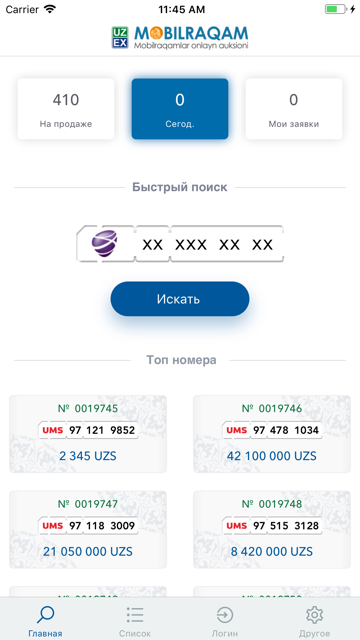Tap the Логин arrow icon

225,615
